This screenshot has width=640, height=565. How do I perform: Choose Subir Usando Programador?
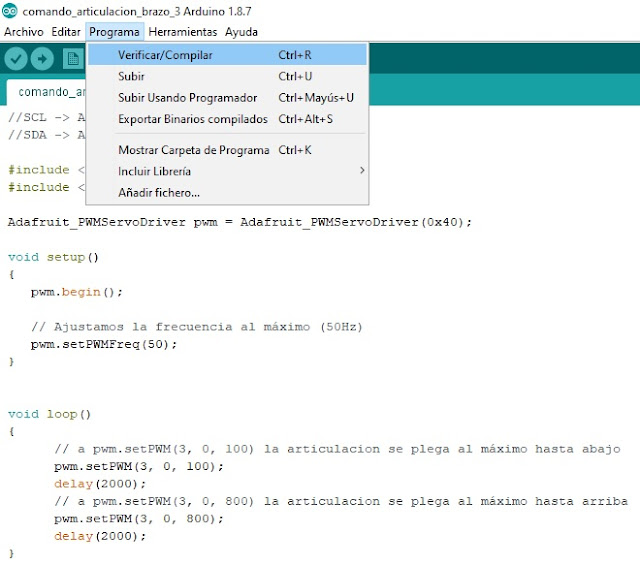pyautogui.click(x=227, y=98)
